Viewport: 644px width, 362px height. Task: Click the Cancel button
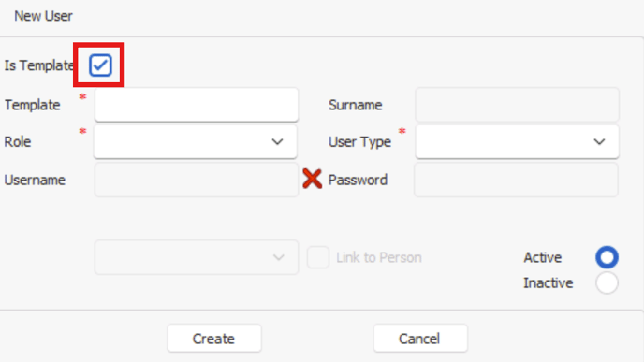420,339
